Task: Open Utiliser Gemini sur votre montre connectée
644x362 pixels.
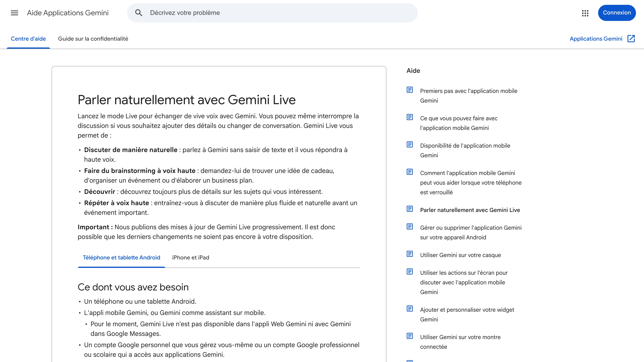Action: pyautogui.click(x=460, y=342)
